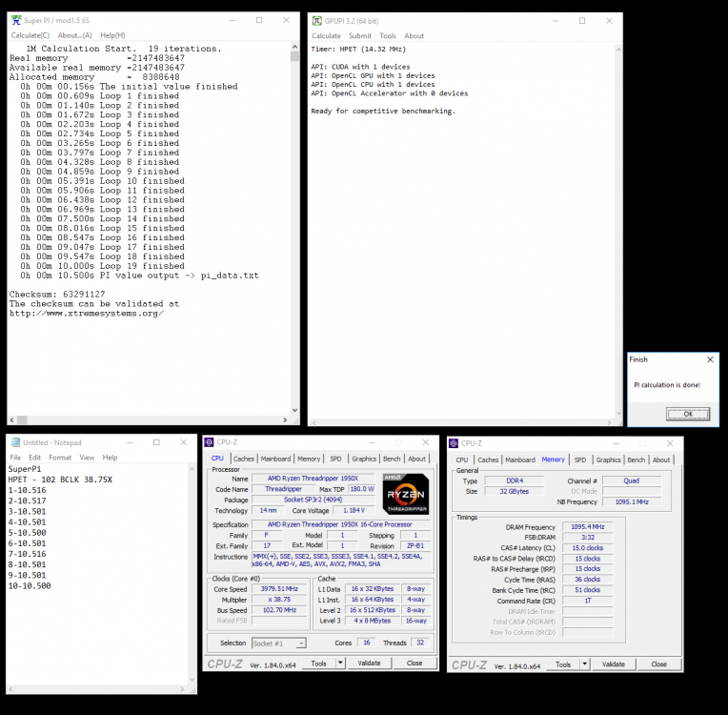
Task: Click the xtremesystems.org URL text
Action: pos(87,313)
